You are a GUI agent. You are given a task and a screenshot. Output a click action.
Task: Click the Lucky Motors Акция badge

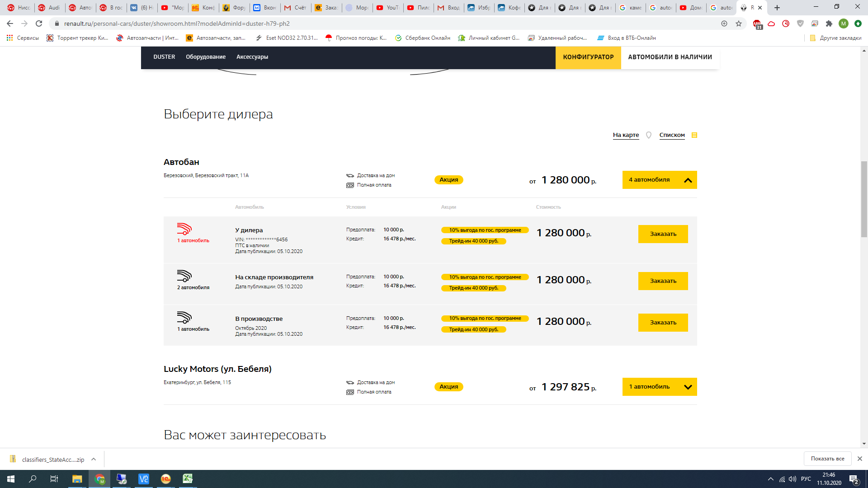(x=449, y=387)
